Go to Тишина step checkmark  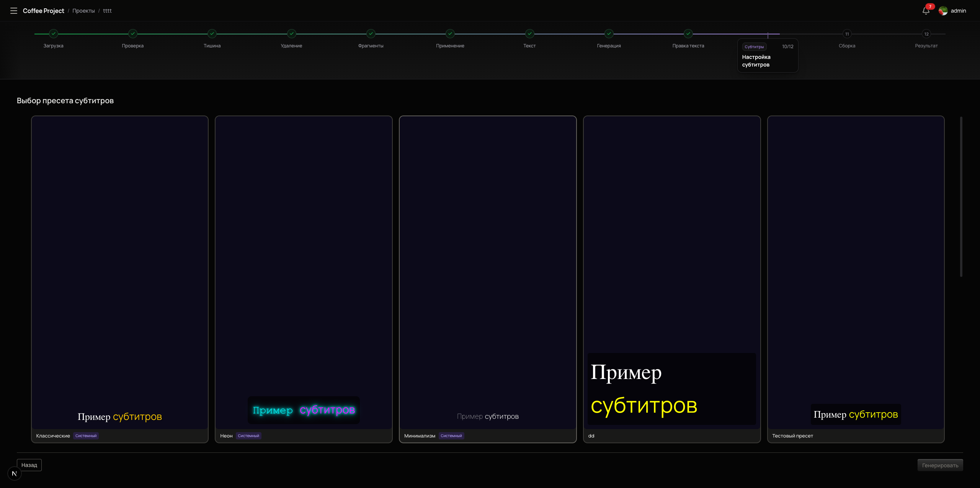click(212, 34)
